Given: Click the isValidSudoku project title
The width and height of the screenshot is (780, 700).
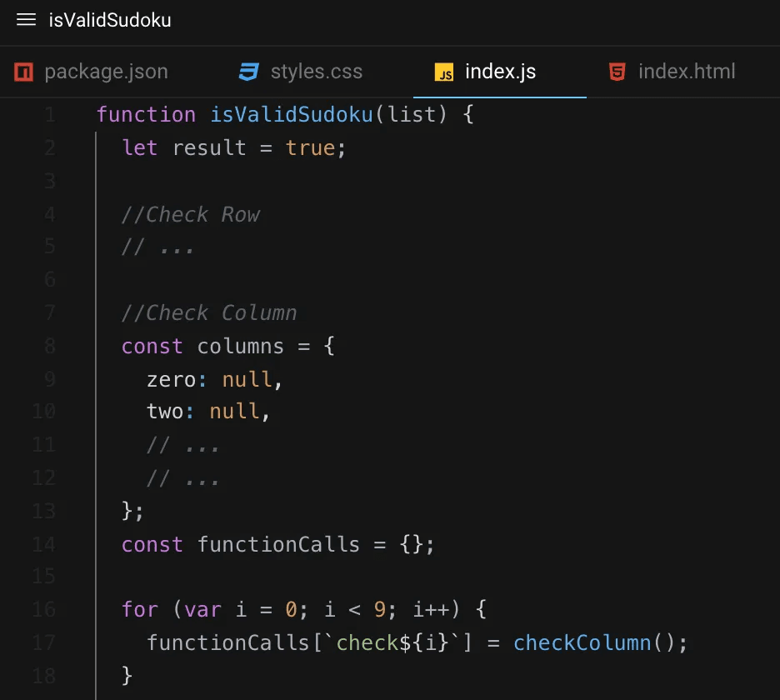Looking at the screenshot, I should click(x=109, y=20).
